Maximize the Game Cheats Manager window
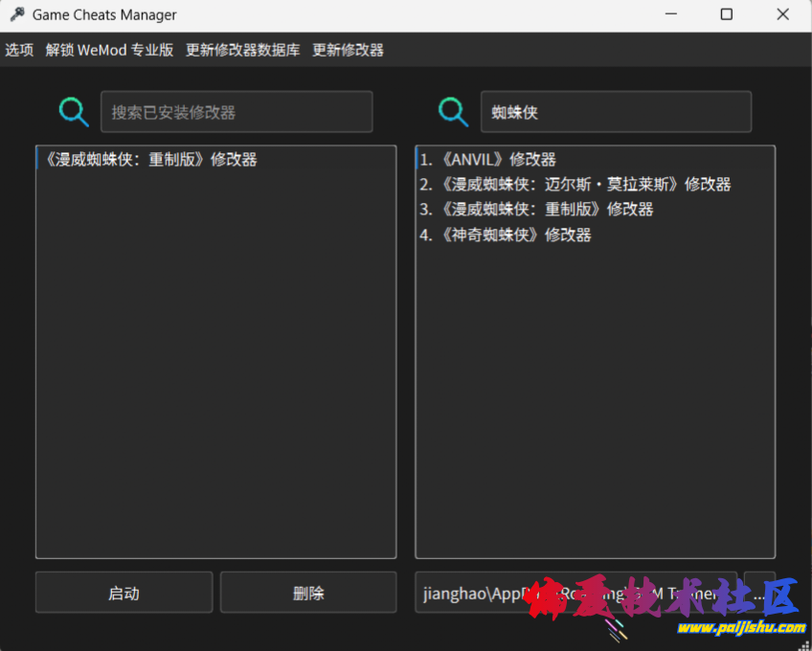The width and height of the screenshot is (812, 651). pos(726,14)
